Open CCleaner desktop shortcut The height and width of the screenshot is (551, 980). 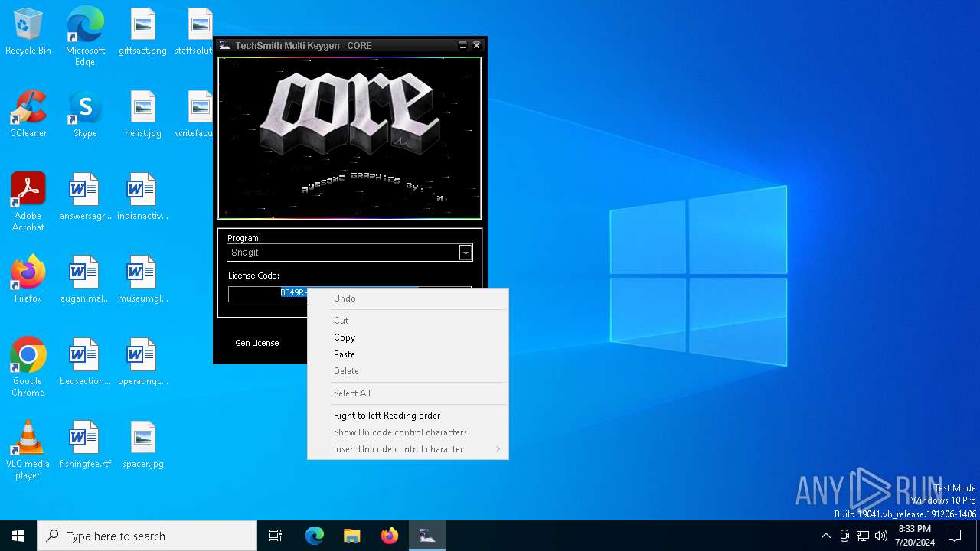tap(28, 113)
